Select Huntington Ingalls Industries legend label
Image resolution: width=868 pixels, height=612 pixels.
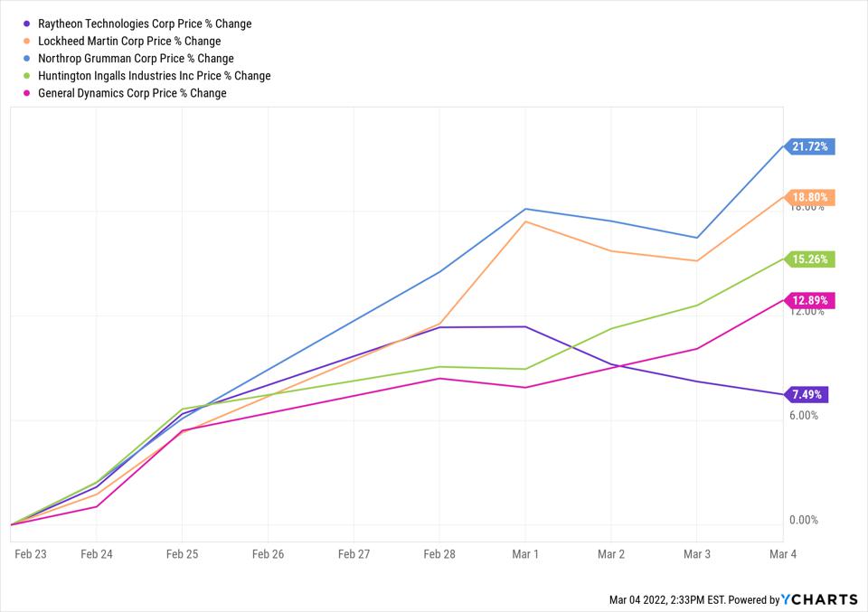(154, 76)
